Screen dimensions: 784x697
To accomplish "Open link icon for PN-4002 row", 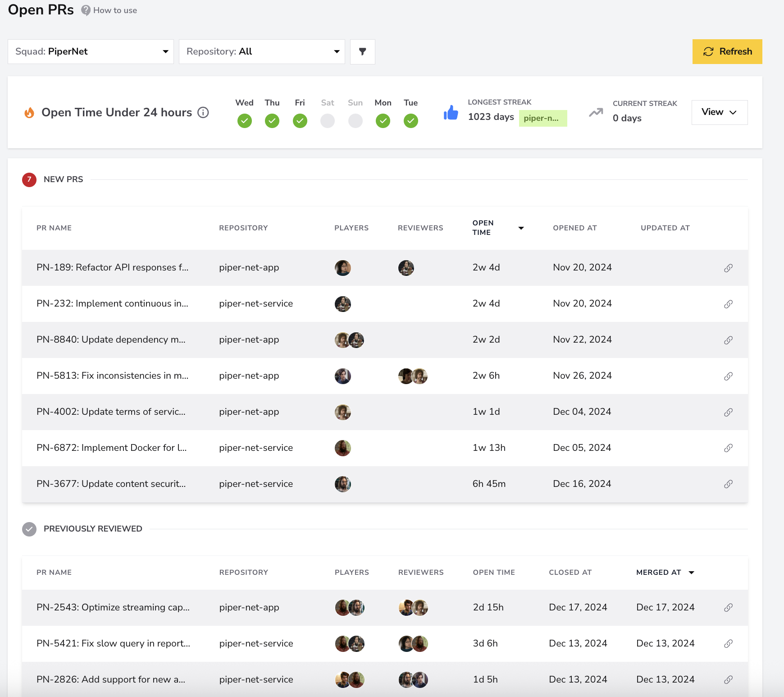I will click(x=728, y=412).
